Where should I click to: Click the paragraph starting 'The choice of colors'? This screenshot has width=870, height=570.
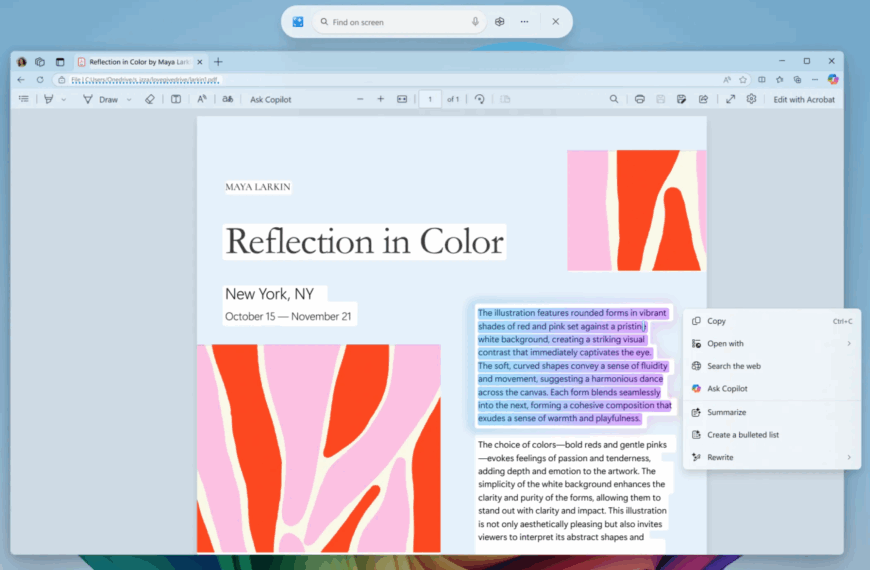573,491
